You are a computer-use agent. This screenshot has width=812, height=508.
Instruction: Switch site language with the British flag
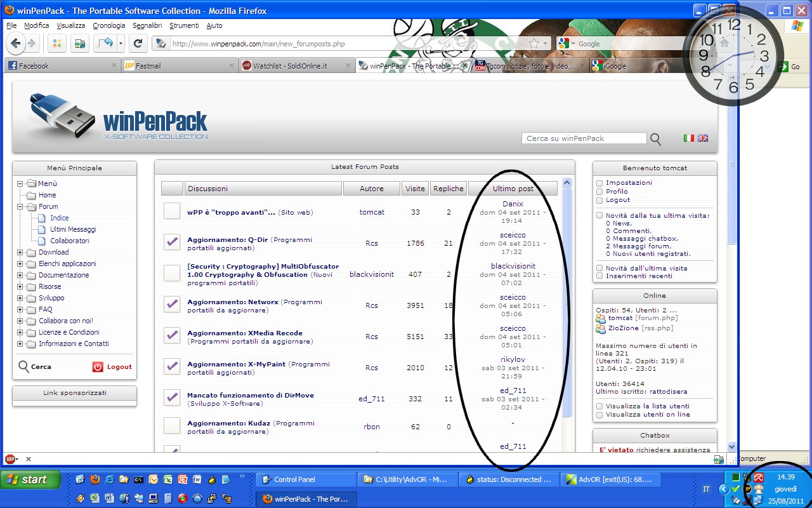(703, 138)
